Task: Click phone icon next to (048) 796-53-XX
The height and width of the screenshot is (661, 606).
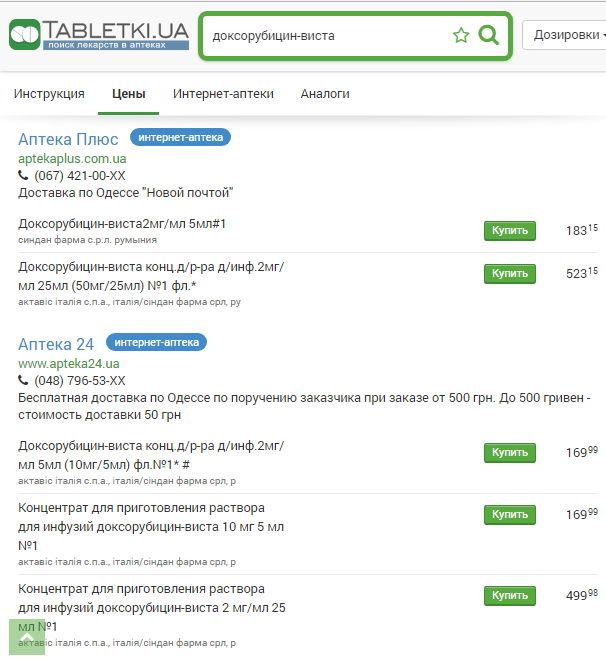Action: pyautogui.click(x=24, y=381)
